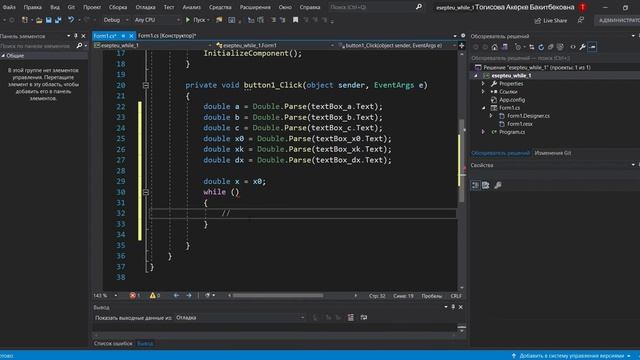Select Form1.Designer.cs file

[528, 116]
